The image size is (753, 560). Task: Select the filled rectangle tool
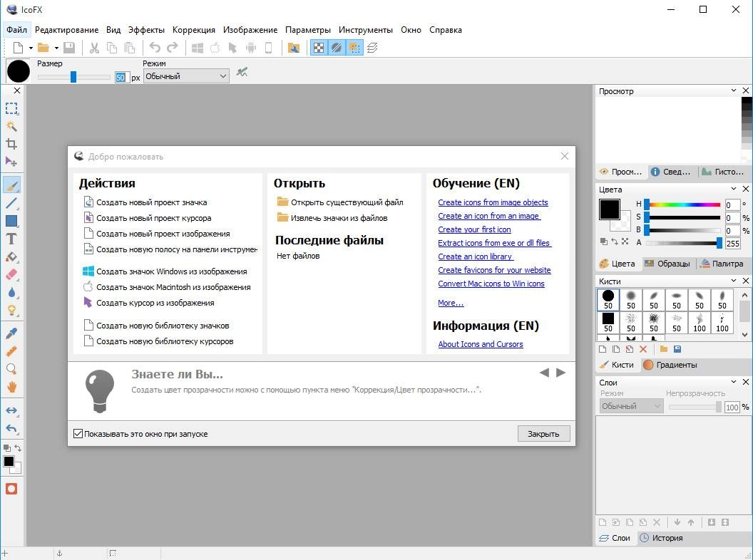(x=11, y=221)
